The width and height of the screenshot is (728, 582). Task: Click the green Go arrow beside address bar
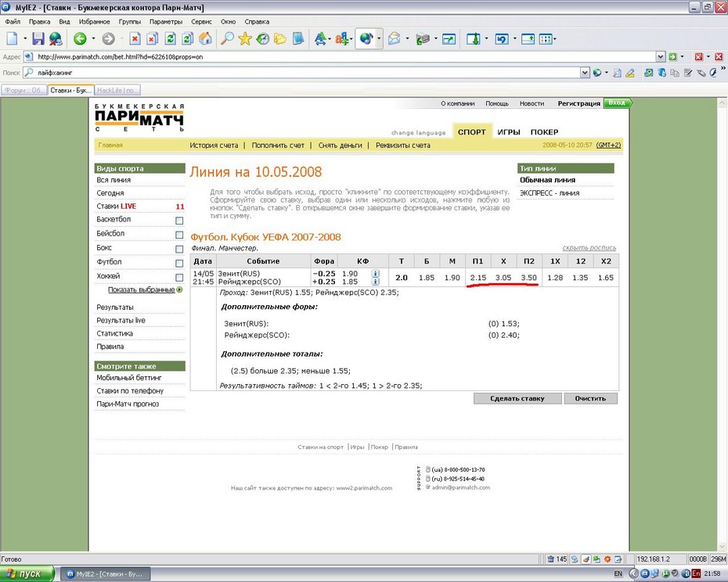(672, 56)
